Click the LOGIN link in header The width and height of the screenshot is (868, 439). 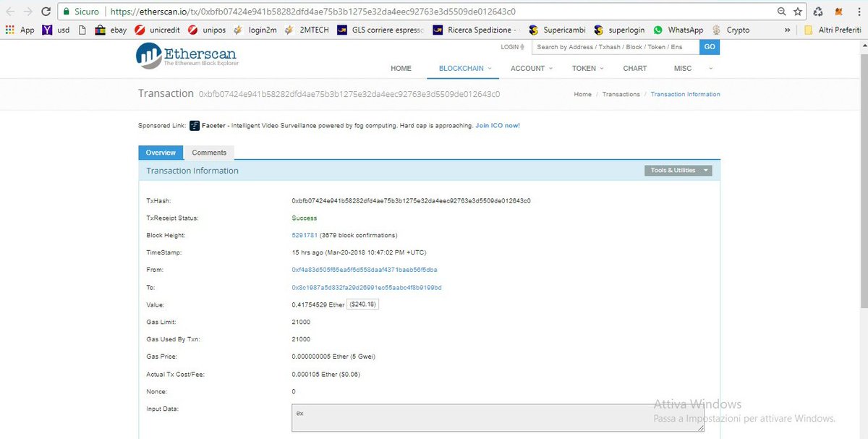click(513, 47)
